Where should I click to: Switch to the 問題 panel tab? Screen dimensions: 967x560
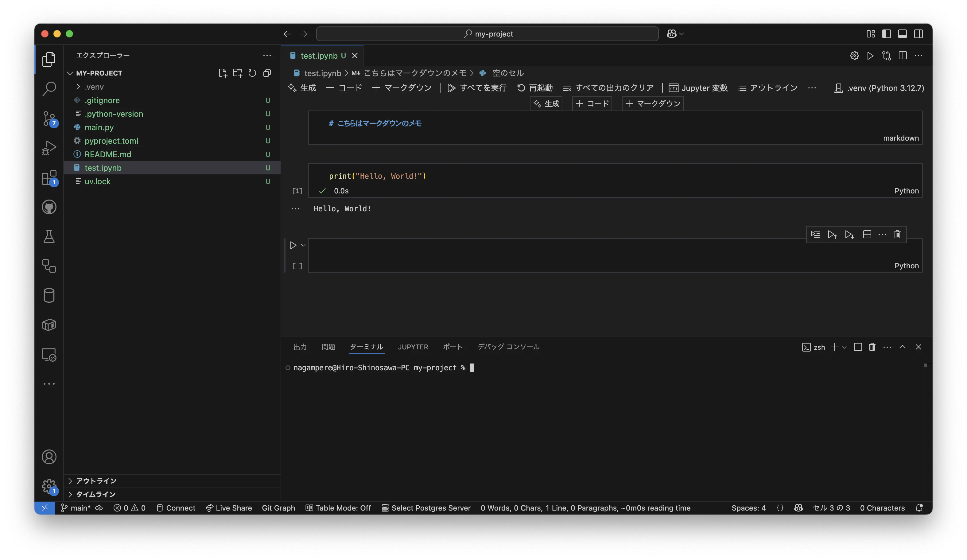[328, 347]
